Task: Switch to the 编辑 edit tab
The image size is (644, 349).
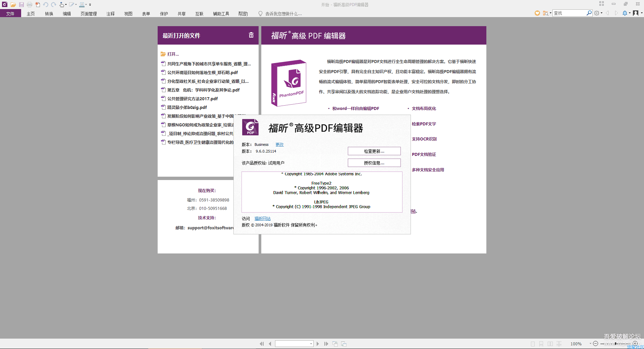Action: 67,14
